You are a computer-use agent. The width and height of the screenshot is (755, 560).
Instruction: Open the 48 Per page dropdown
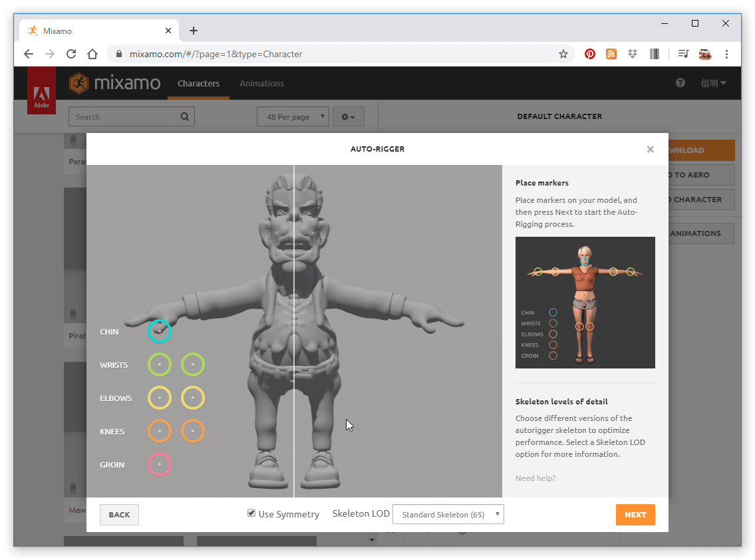(x=293, y=116)
